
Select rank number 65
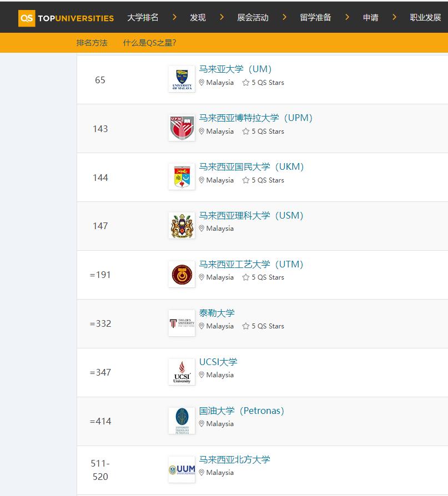(100, 80)
